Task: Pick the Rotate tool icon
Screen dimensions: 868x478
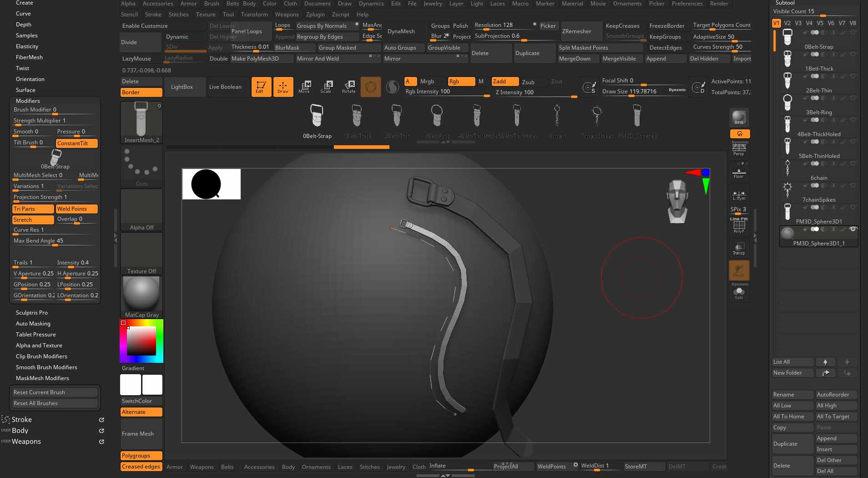Action: click(x=348, y=86)
